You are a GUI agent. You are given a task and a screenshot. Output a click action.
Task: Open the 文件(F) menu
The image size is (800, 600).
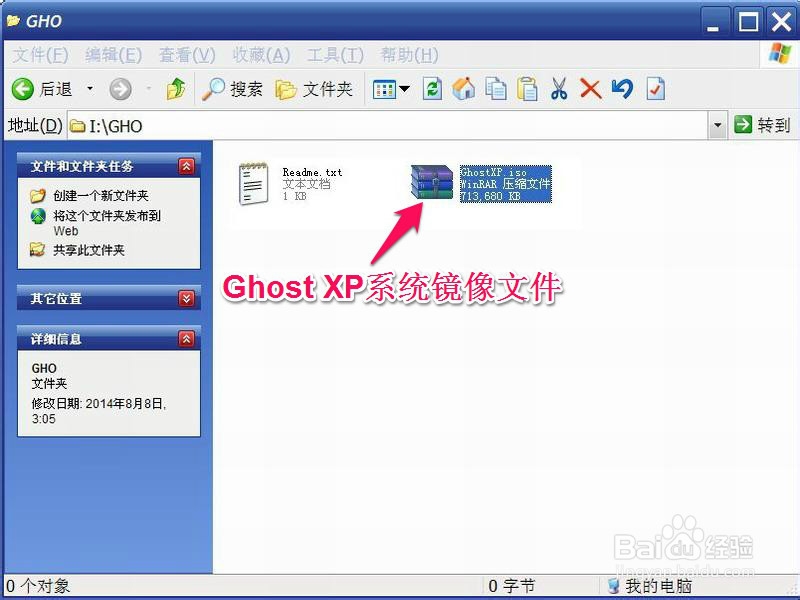(40, 55)
